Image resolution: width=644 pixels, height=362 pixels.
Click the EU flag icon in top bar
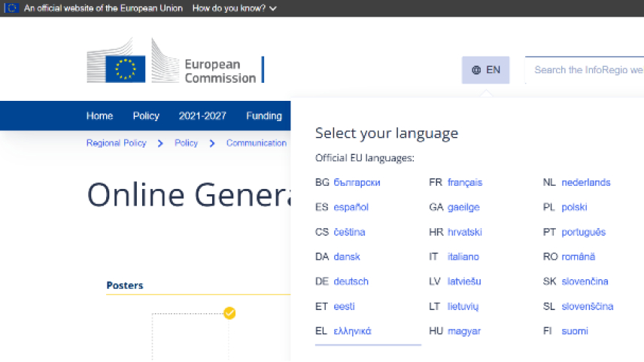coord(12,8)
